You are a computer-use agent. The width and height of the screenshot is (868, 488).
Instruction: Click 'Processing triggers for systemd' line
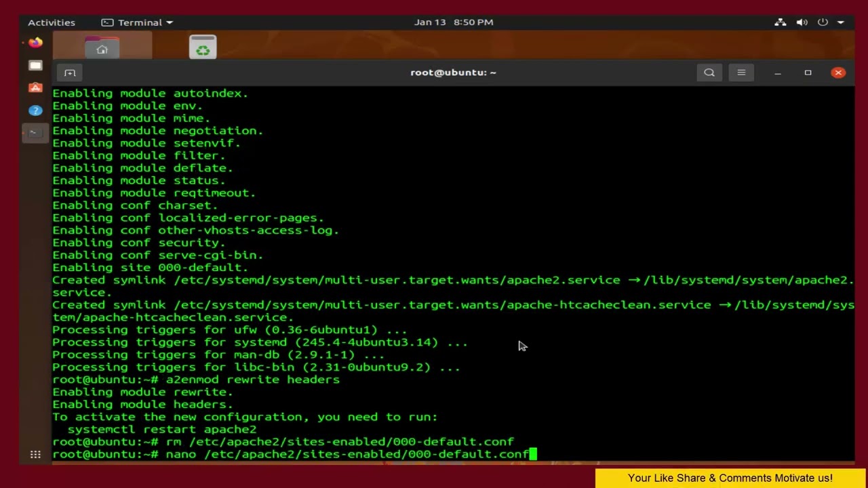coord(260,342)
